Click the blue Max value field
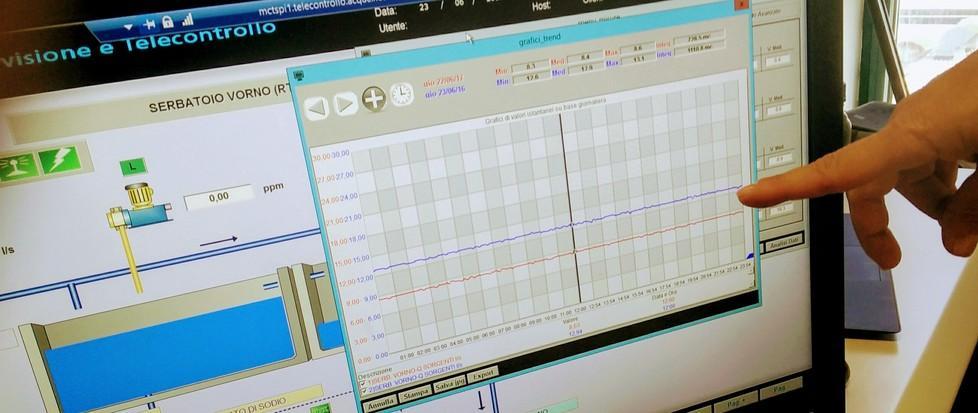 click(x=639, y=59)
